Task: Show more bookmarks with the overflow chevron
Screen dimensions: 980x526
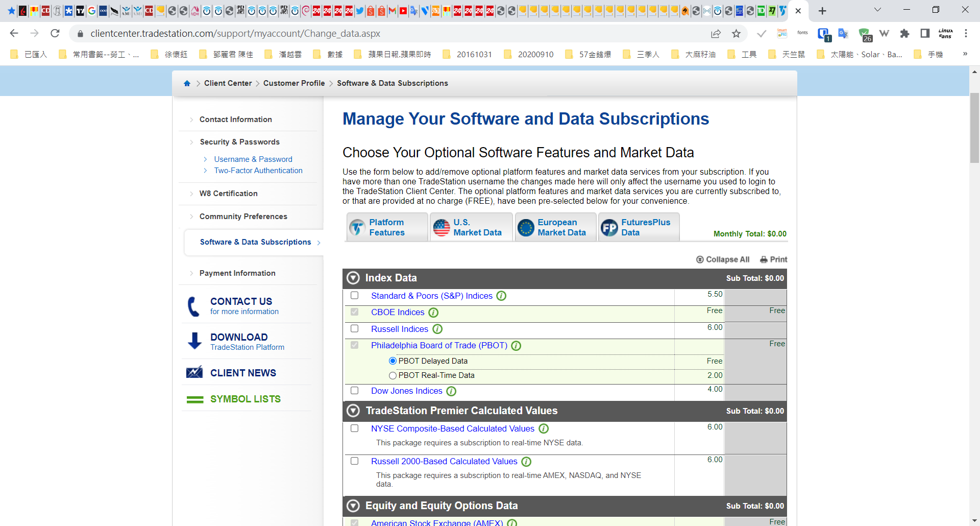Action: (965, 54)
